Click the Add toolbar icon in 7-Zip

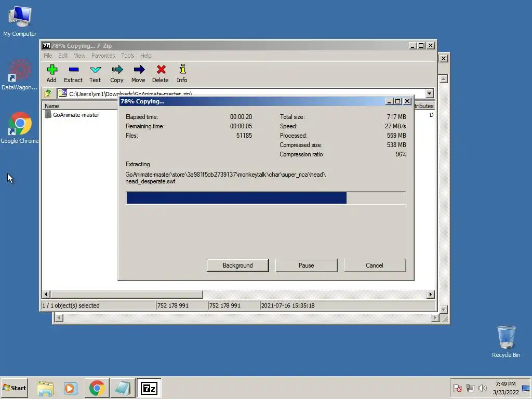pos(51,73)
